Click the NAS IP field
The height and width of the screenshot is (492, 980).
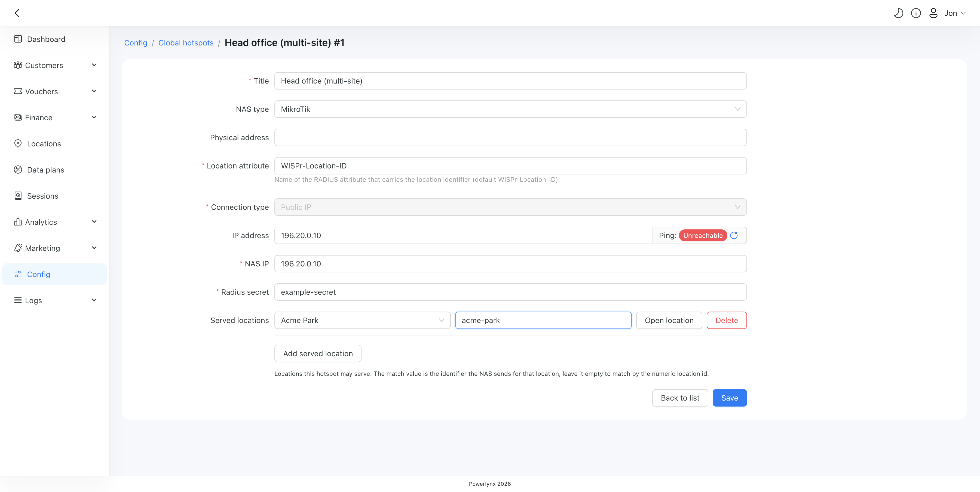click(510, 264)
